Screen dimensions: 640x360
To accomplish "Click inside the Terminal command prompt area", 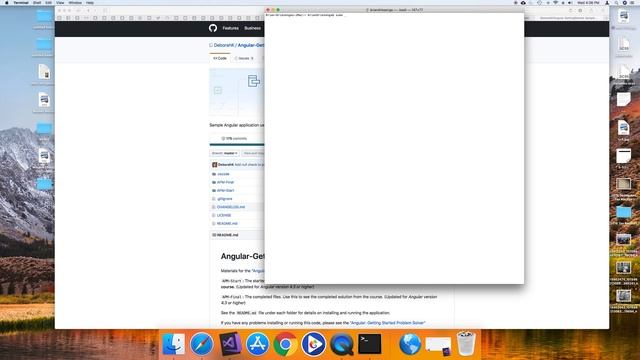I will (394, 149).
